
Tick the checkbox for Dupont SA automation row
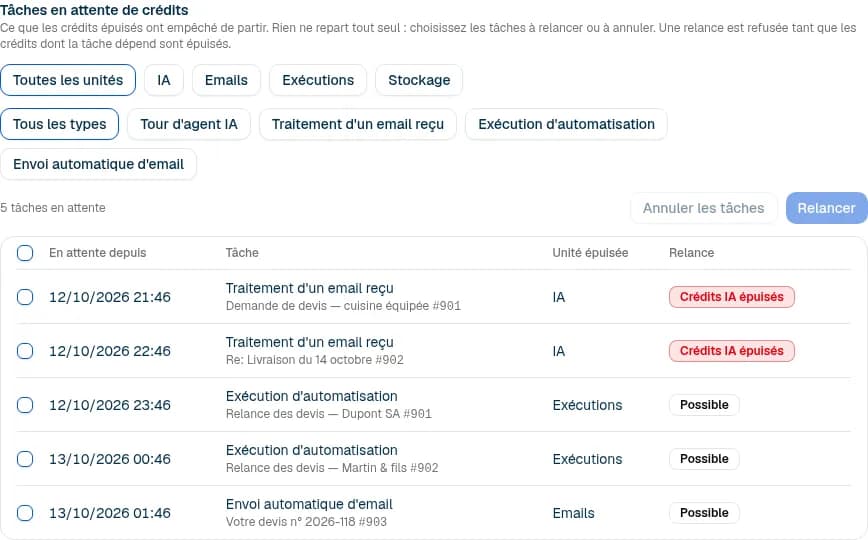25,405
